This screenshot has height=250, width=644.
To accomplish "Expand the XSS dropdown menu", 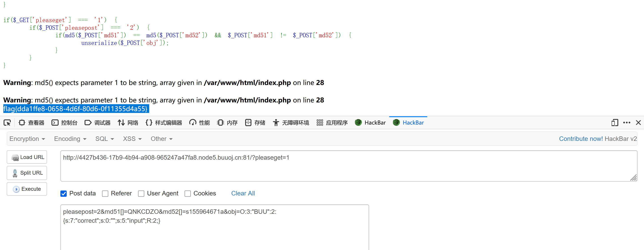I will (x=132, y=139).
